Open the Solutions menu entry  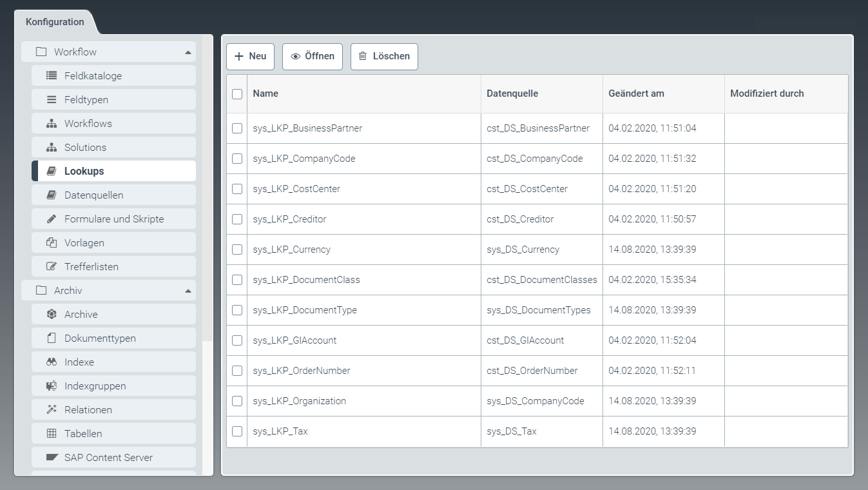(85, 147)
